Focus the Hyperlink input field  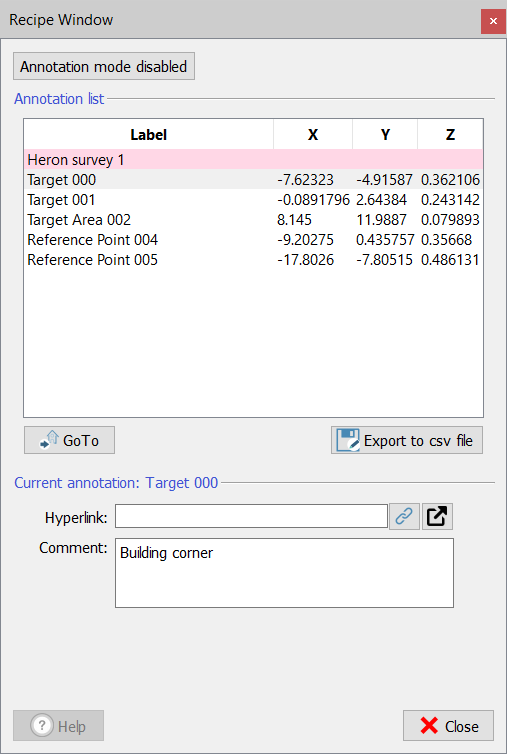pyautogui.click(x=251, y=516)
